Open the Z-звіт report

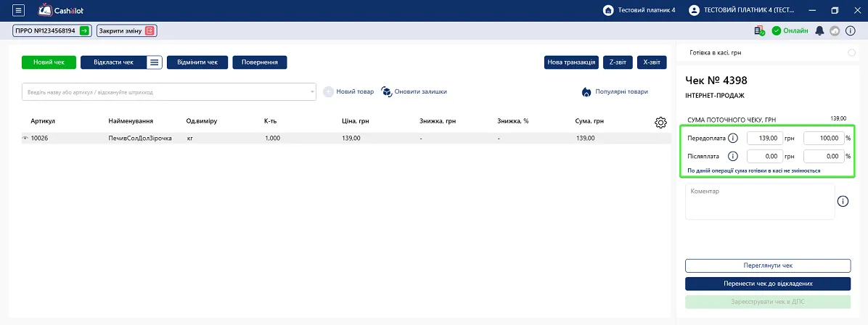click(x=618, y=62)
